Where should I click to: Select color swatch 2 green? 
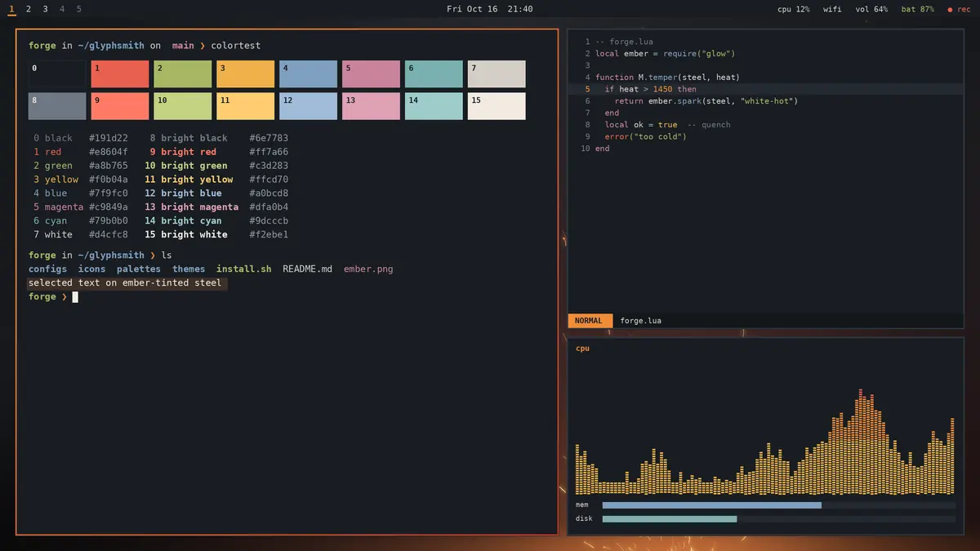pos(183,74)
